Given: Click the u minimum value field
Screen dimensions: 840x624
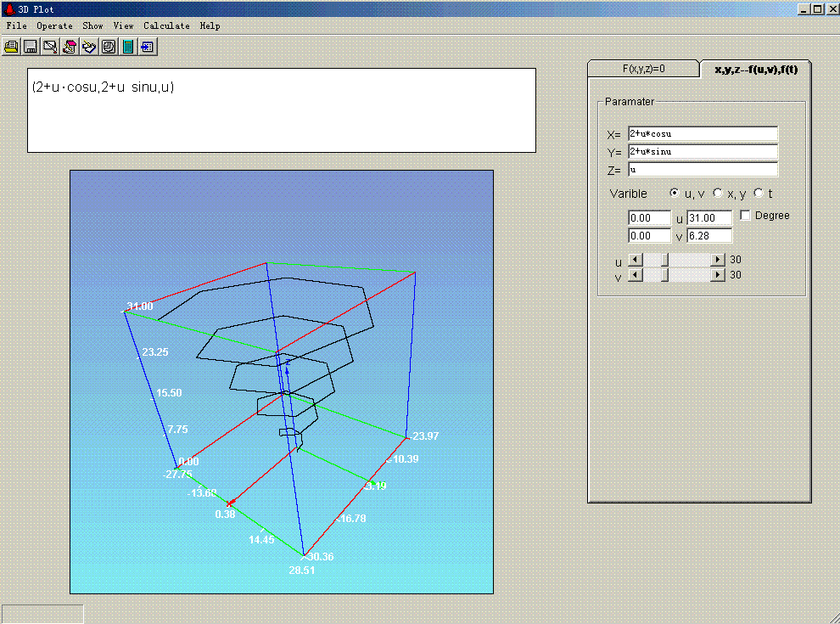Looking at the screenshot, I should pyautogui.click(x=649, y=217).
